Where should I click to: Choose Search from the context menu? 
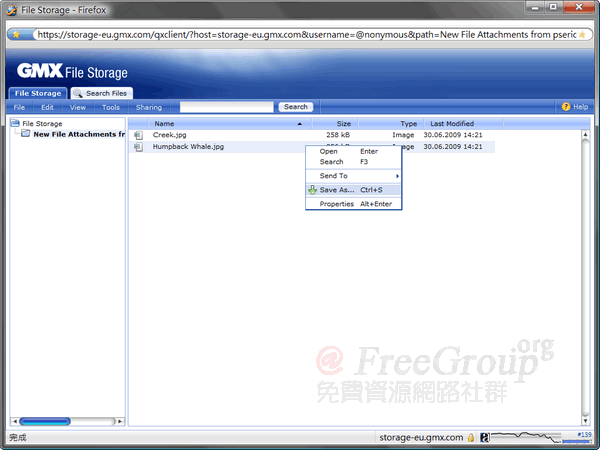click(x=353, y=162)
